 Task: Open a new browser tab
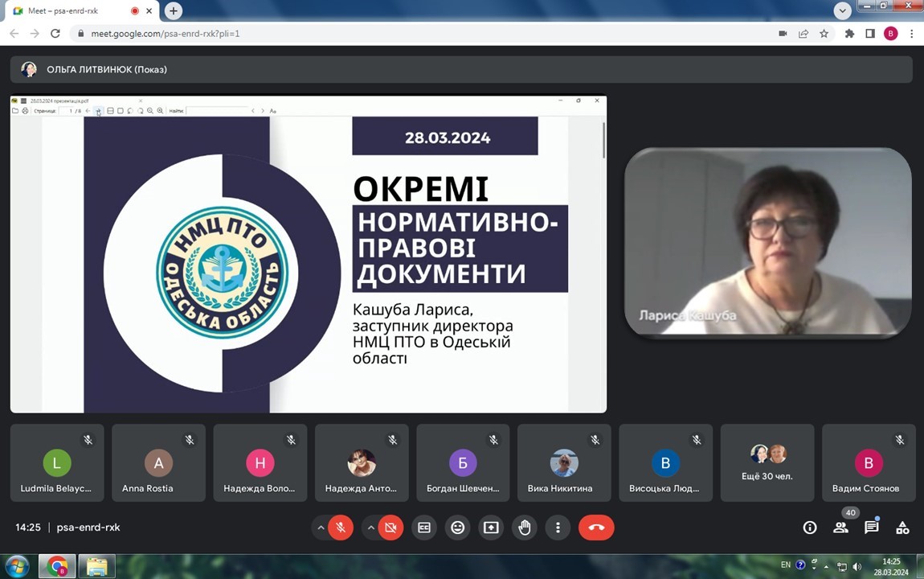174,11
